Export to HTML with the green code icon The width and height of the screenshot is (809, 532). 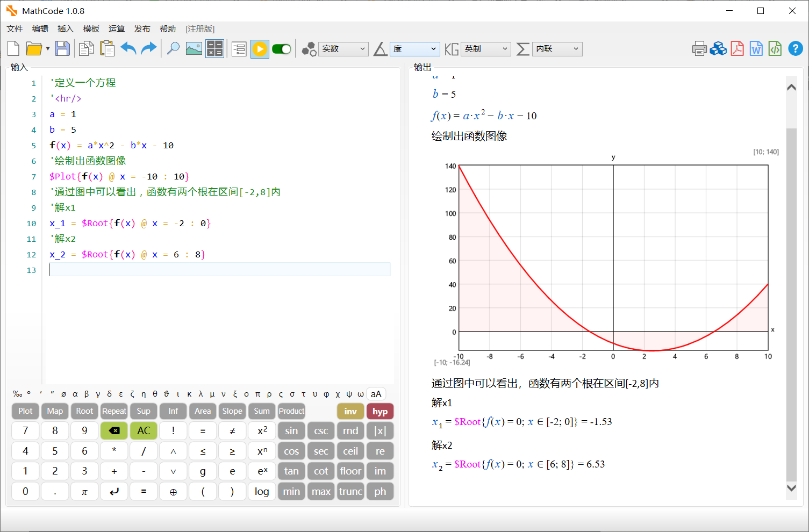pos(775,49)
